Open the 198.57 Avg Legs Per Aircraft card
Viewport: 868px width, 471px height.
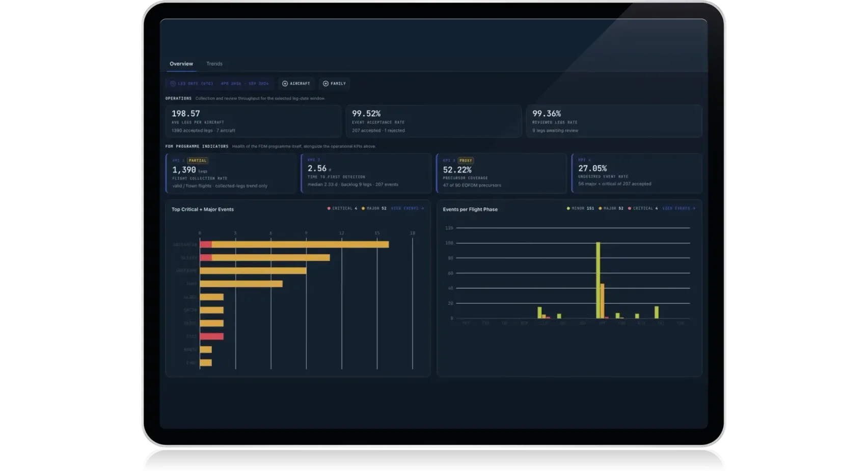coord(253,121)
